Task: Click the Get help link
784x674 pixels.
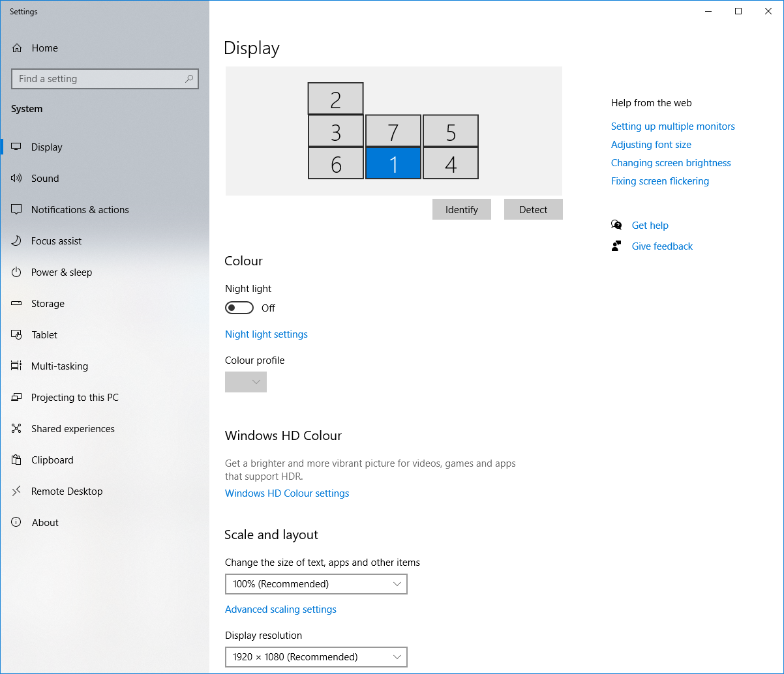Action: point(650,226)
